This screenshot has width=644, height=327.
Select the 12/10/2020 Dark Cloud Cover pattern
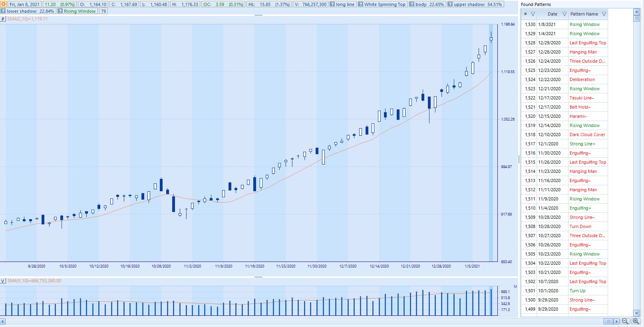[587, 135]
